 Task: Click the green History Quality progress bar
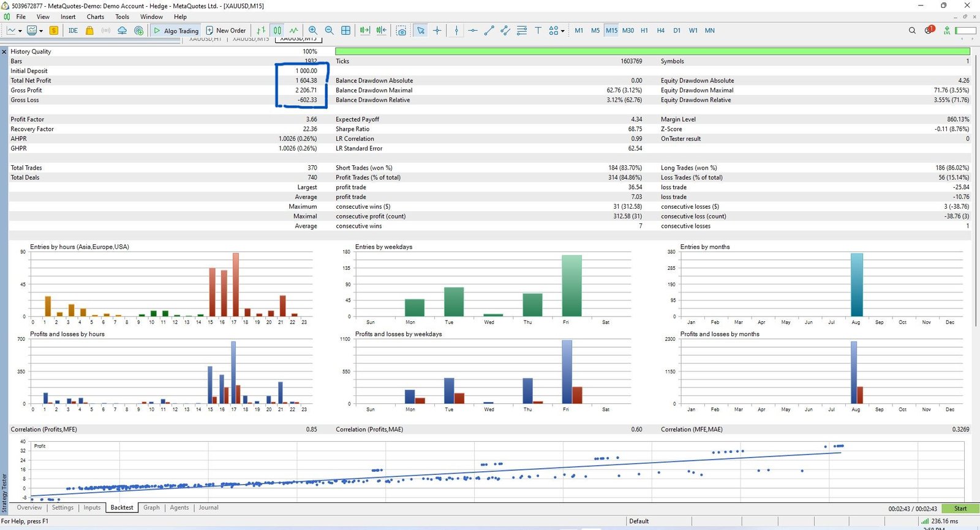click(652, 51)
